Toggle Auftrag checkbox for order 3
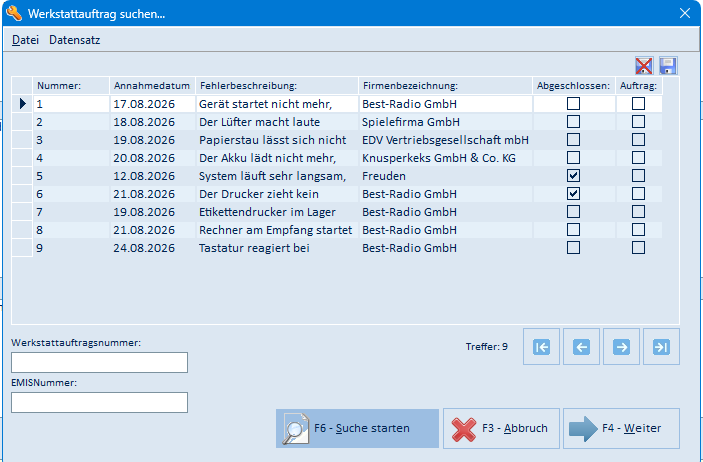This screenshot has height=462, width=703. pos(638,139)
